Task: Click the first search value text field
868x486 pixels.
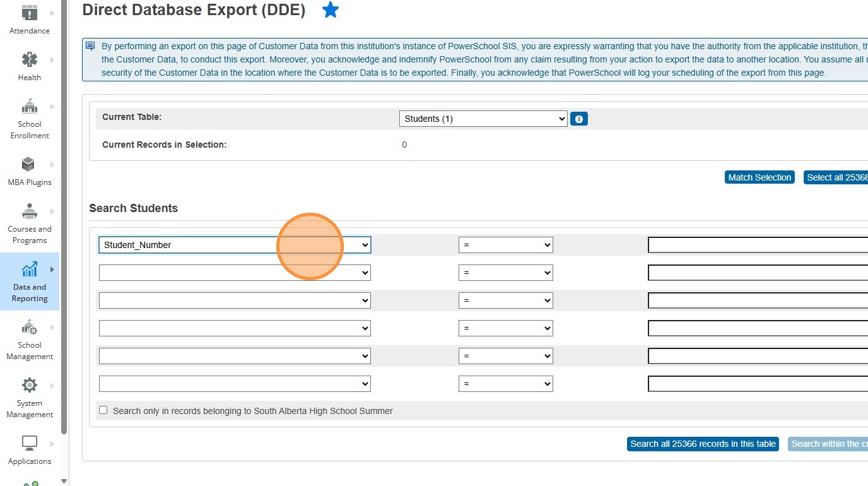Action: [757, 245]
